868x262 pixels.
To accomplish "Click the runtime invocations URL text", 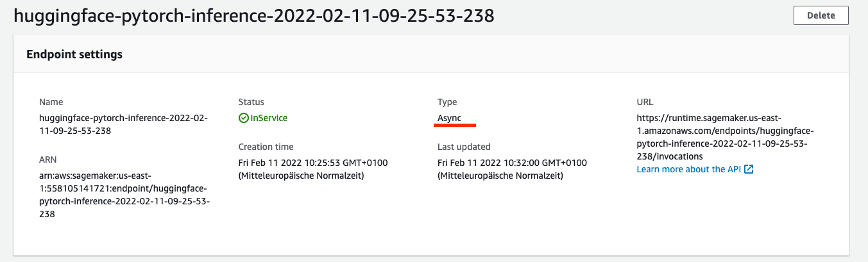I will (x=725, y=137).
